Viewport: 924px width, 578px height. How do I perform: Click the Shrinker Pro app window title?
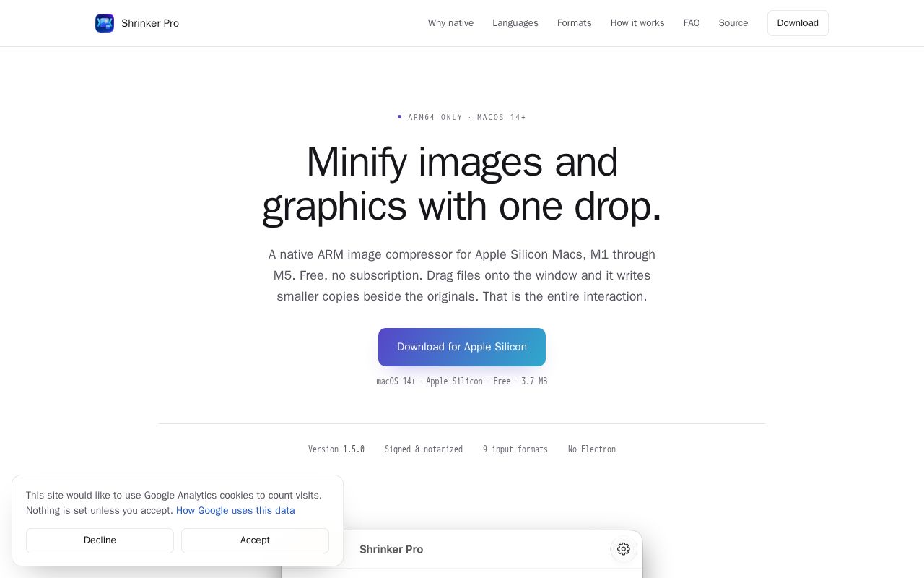[x=391, y=549]
